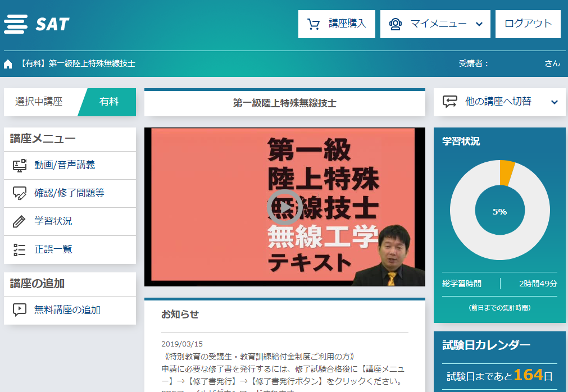Click 試験日カレンダー heading
The image size is (568, 392).
(486, 345)
